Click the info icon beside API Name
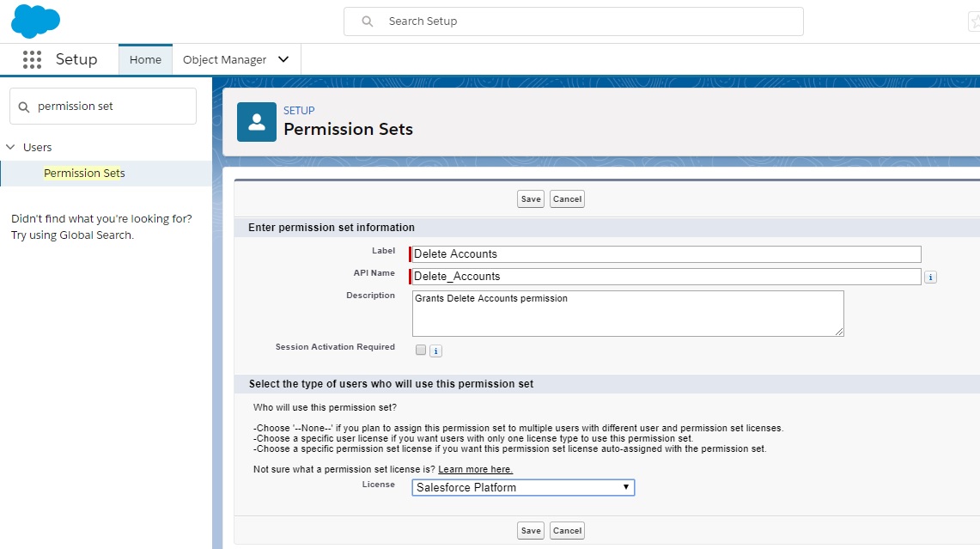 [930, 277]
